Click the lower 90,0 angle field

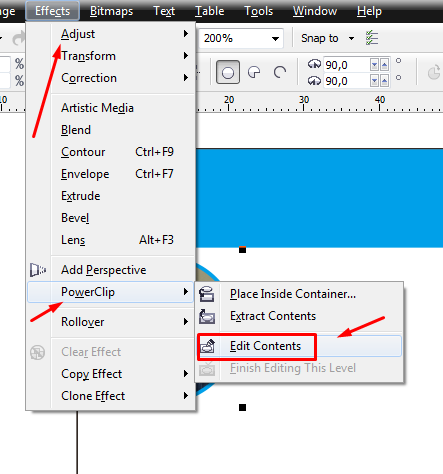pyautogui.click(x=346, y=81)
